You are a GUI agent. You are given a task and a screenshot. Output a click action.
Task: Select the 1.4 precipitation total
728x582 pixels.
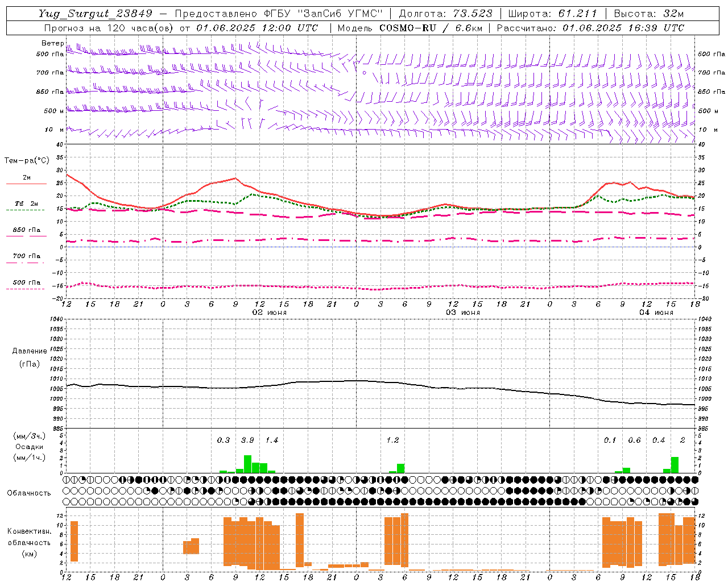tap(272, 440)
